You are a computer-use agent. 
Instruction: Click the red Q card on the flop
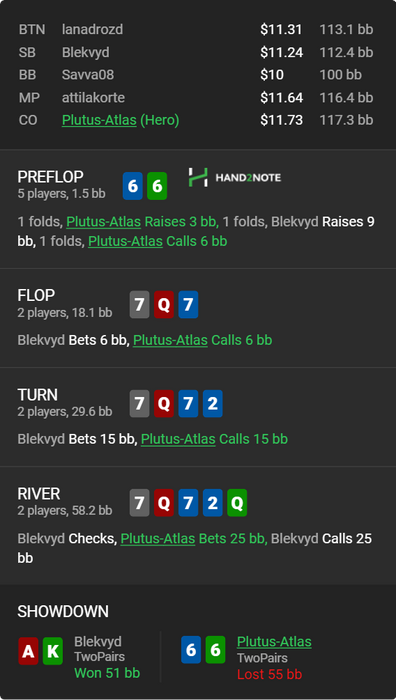click(164, 304)
